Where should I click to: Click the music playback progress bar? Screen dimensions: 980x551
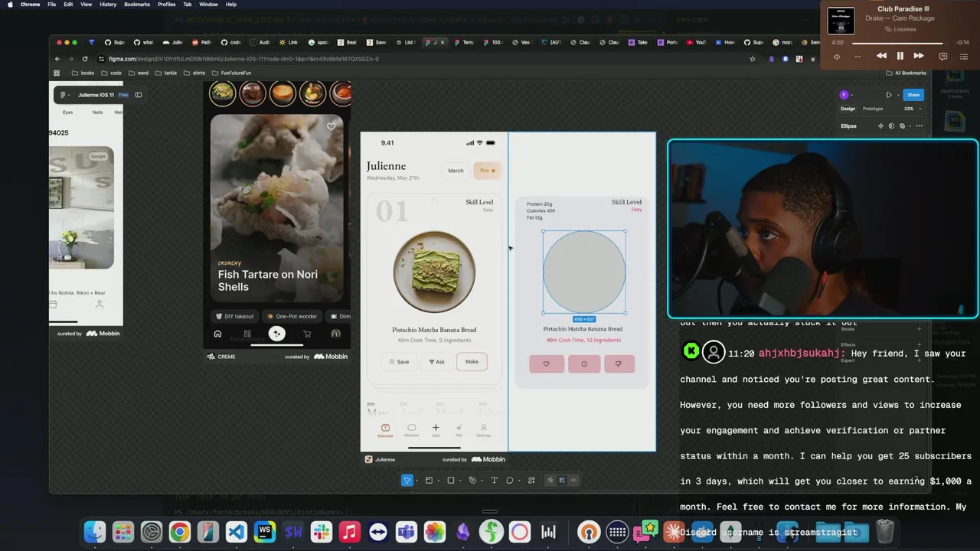coord(900,43)
